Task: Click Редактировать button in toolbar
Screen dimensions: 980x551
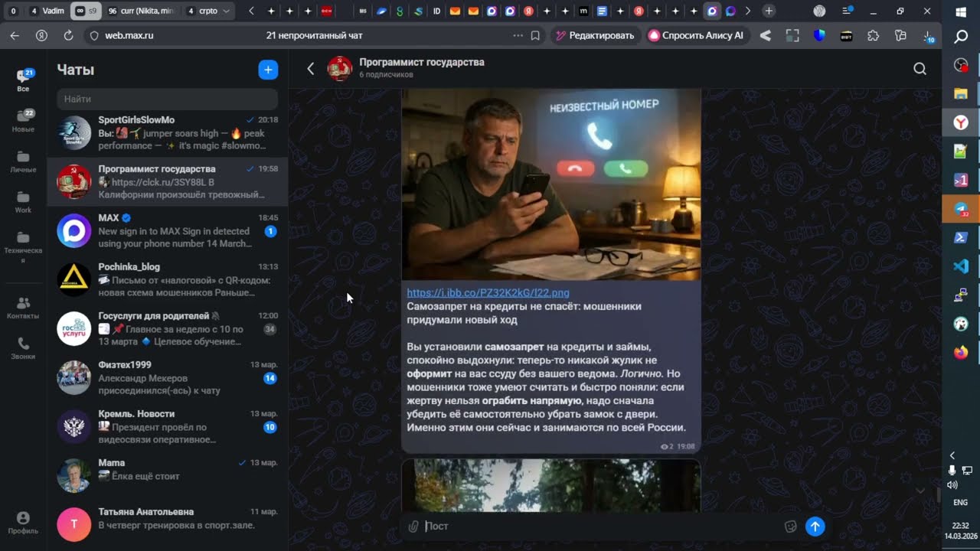Action: [595, 35]
